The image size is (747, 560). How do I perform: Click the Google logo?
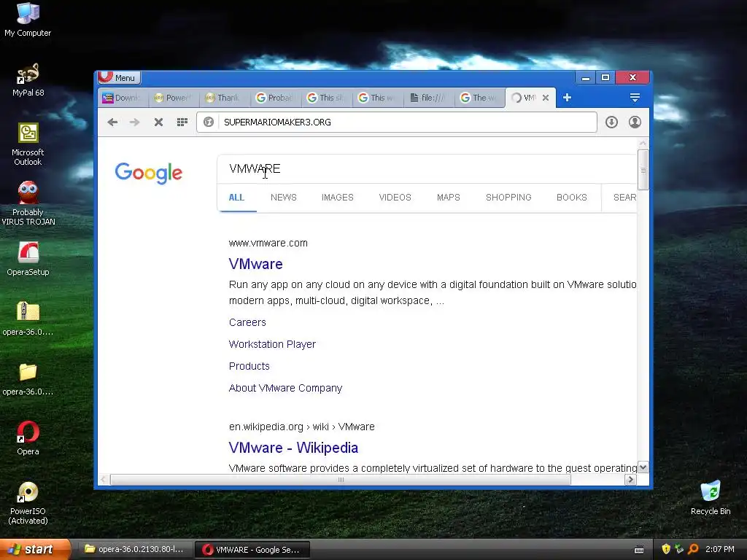click(x=149, y=173)
